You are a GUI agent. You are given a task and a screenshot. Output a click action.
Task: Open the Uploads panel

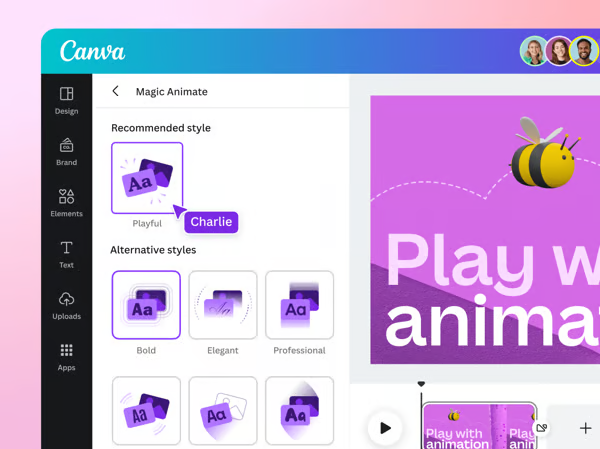coord(66,306)
